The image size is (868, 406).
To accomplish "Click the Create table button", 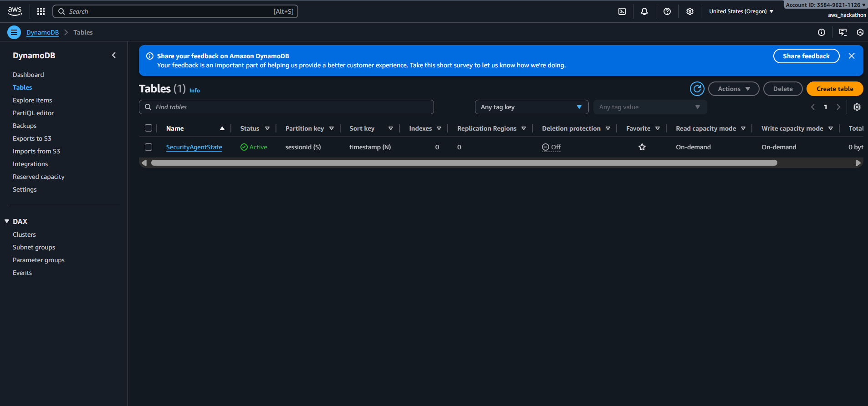I will [835, 89].
